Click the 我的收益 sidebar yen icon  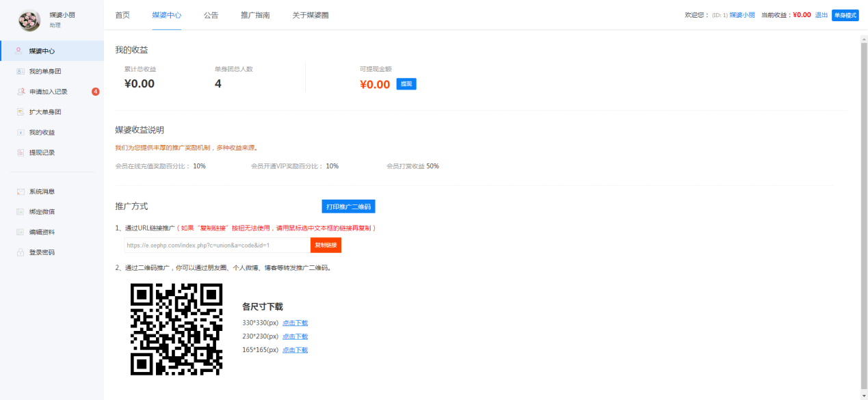tap(21, 133)
